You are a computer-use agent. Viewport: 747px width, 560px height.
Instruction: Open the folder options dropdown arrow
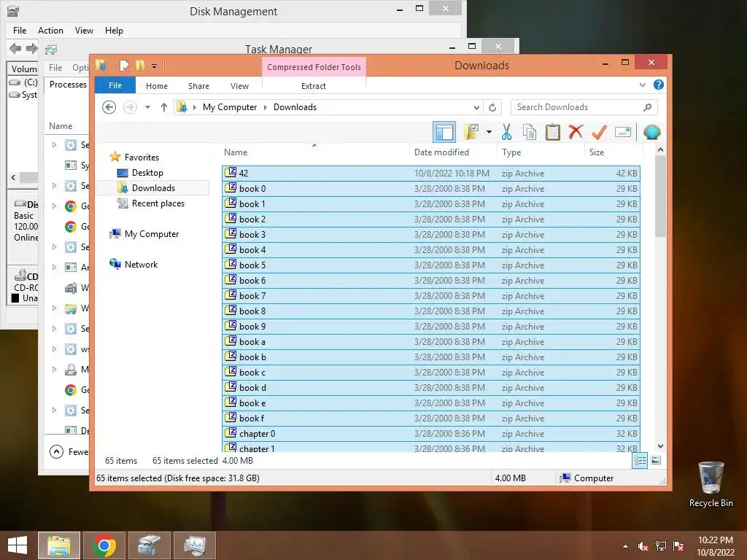click(x=489, y=132)
